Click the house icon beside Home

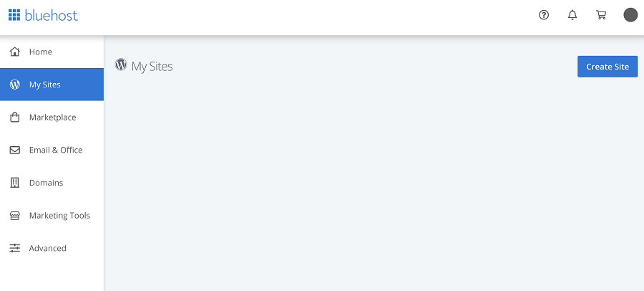[15, 52]
